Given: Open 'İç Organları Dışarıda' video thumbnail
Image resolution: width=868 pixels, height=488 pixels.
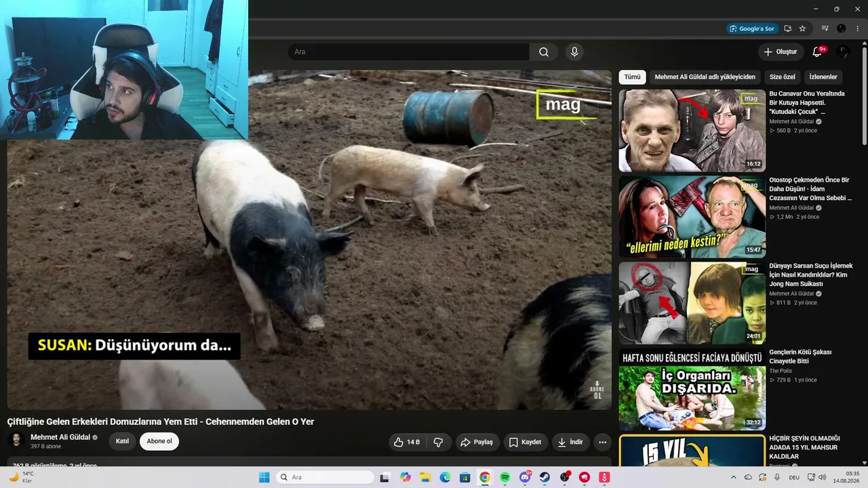Looking at the screenshot, I should (692, 389).
